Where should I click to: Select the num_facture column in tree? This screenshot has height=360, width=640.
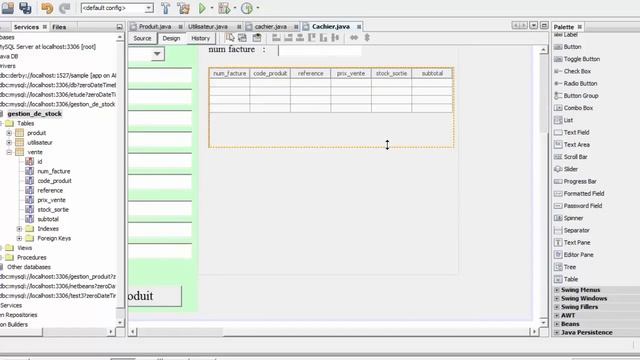(x=54, y=171)
